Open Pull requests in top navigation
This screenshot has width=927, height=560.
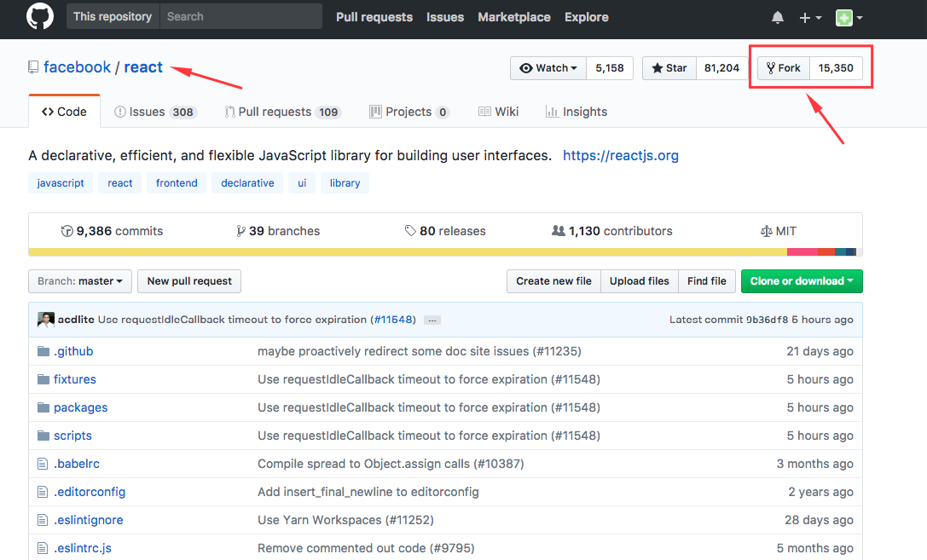tap(374, 17)
